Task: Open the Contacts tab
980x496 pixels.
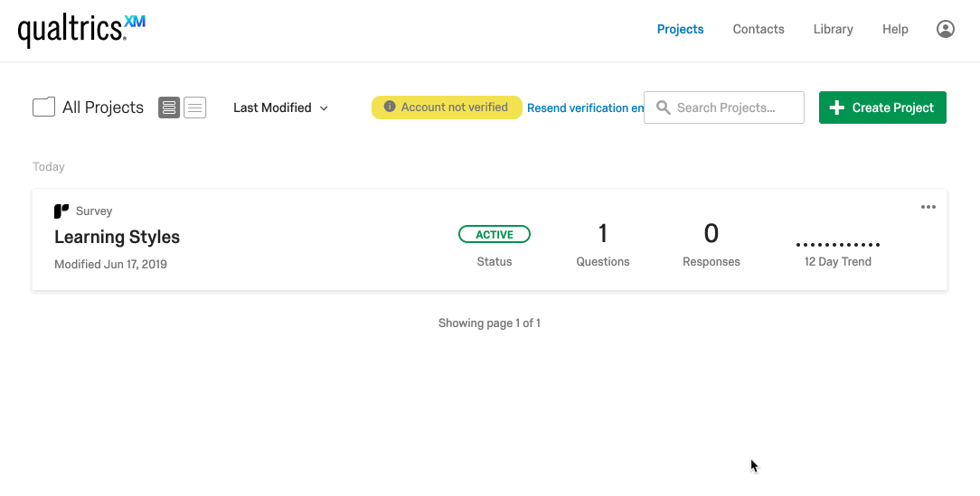Action: click(759, 29)
